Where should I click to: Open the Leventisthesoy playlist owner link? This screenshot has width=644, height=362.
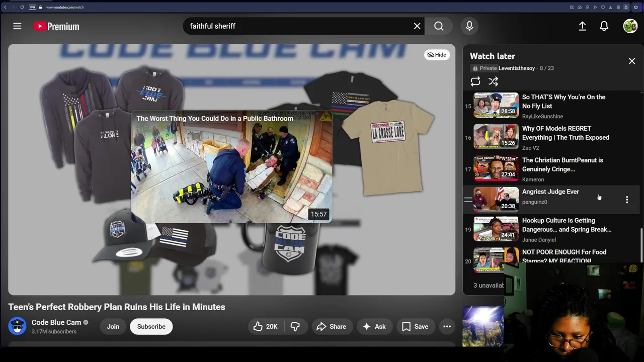click(517, 68)
